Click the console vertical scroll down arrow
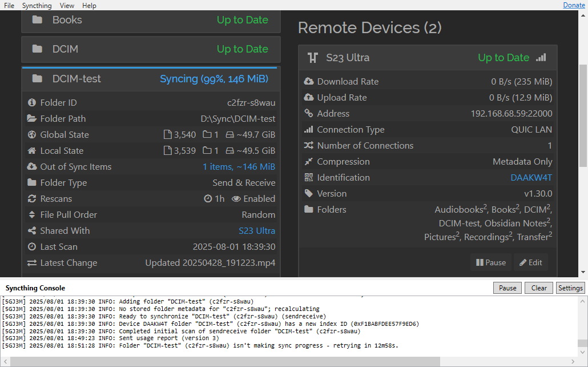Image resolution: width=588 pixels, height=367 pixels. (x=582, y=352)
